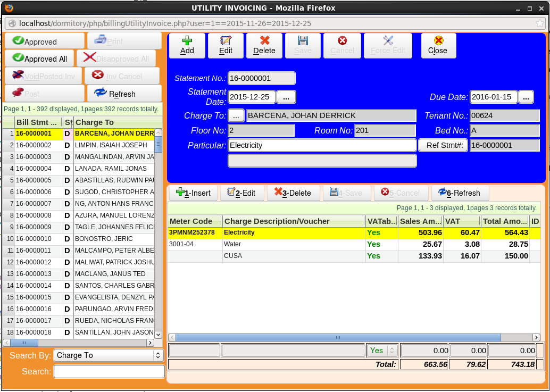The height and width of the screenshot is (392, 550).
Task: Click the Add button with green plus icon
Action: 187,45
